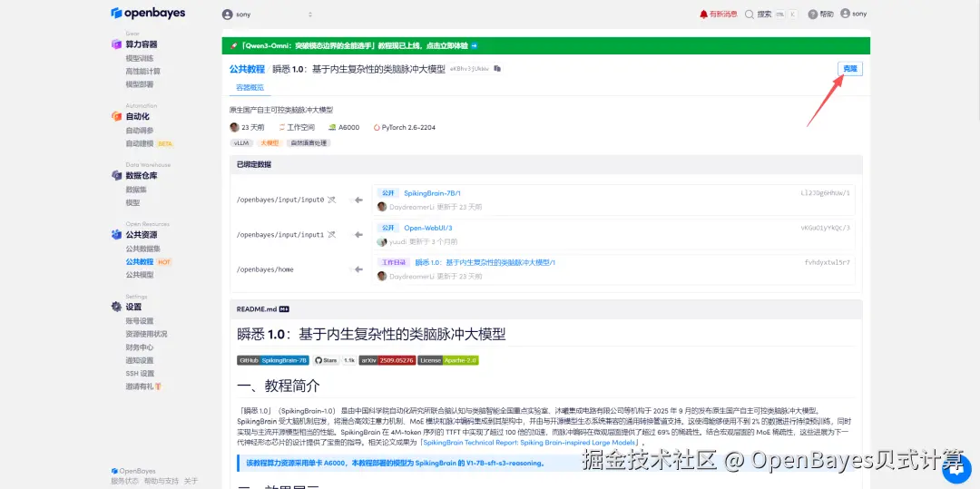The image size is (980, 489).
Task: Click the Markdown badge beside README.md
Action: tap(284, 309)
